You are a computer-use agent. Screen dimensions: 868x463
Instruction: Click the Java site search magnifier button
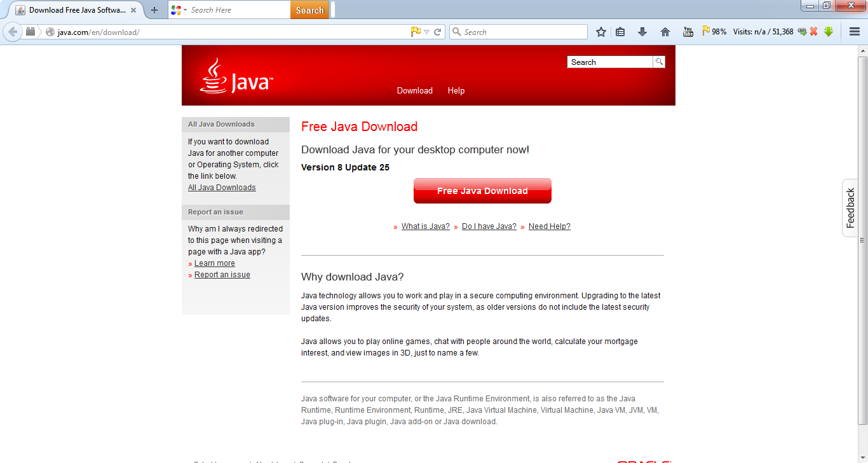pos(659,62)
